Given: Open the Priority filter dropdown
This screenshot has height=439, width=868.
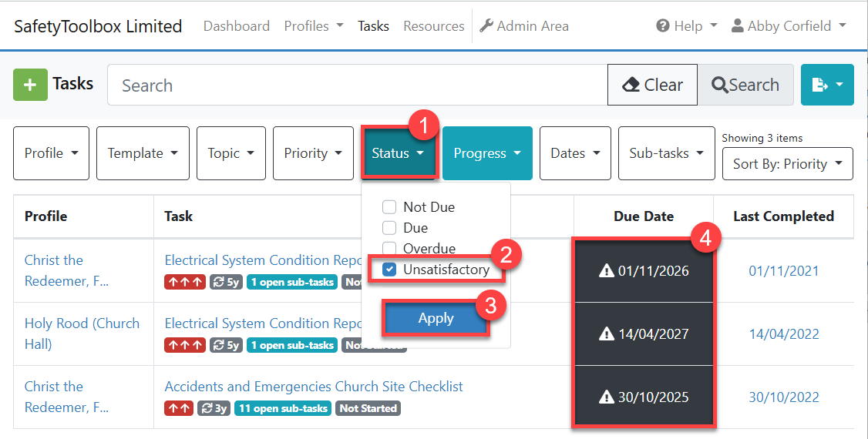Looking at the screenshot, I should point(313,153).
